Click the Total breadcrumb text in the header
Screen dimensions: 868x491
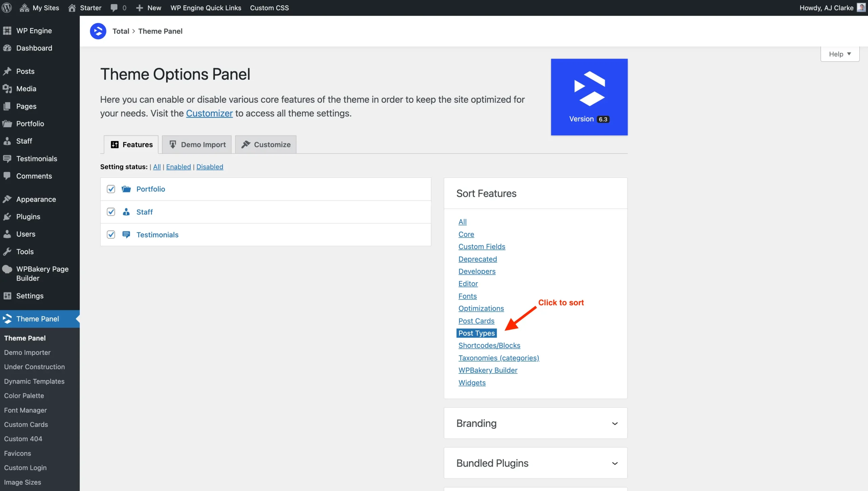121,31
